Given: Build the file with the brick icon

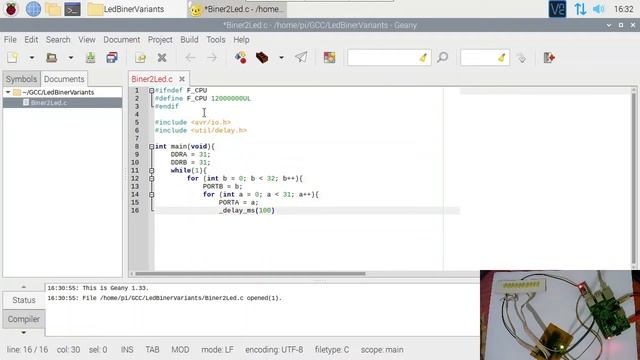Looking at the screenshot, I should (x=262, y=58).
